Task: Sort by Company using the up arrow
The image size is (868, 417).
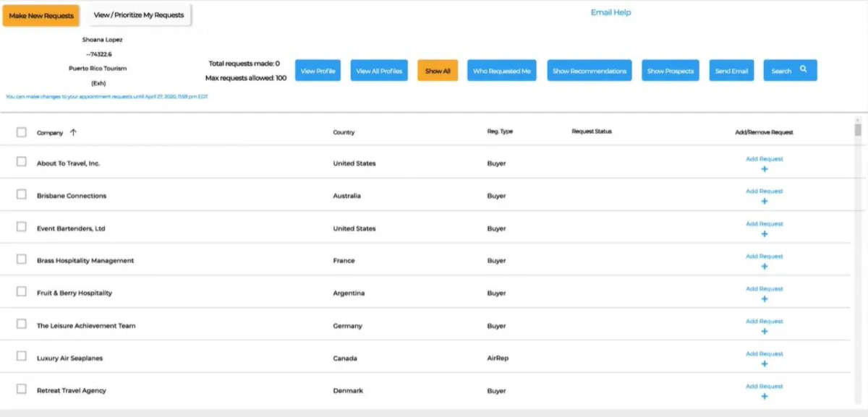Action: pos(73,132)
